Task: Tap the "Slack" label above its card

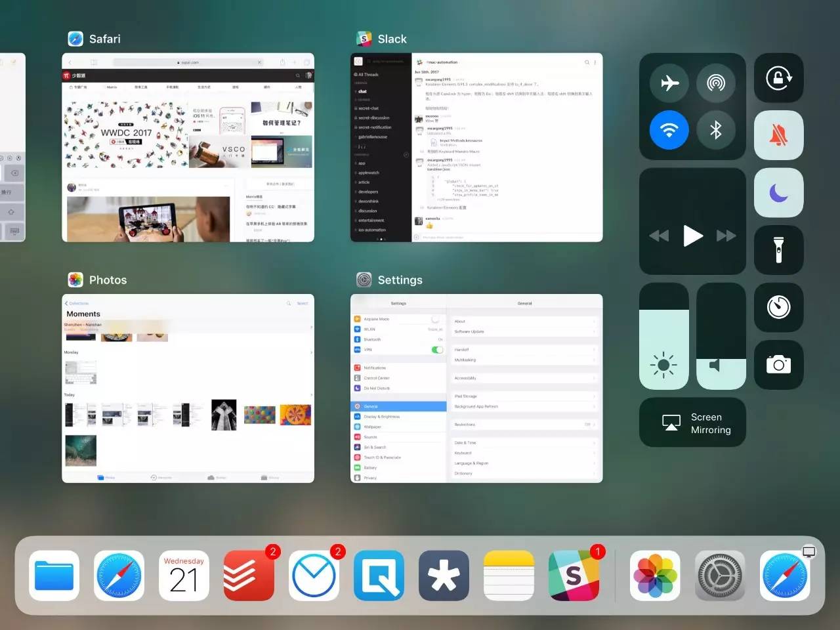Action: tap(392, 39)
